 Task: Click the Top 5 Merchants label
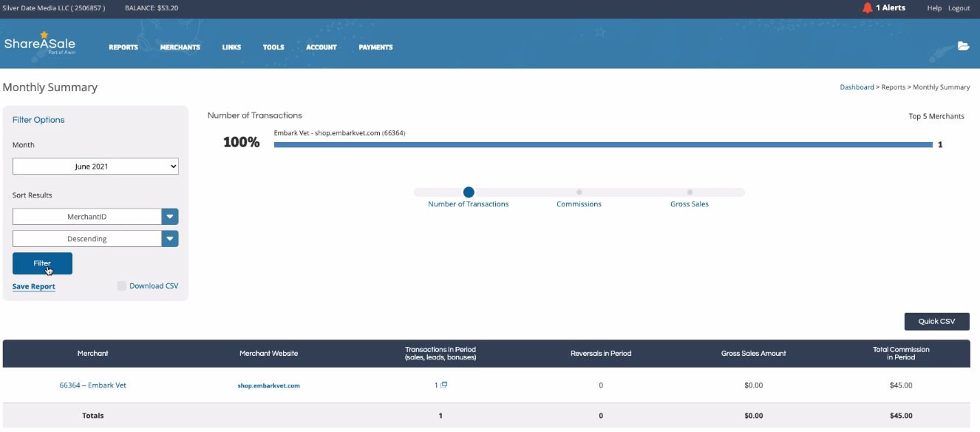[x=936, y=116]
